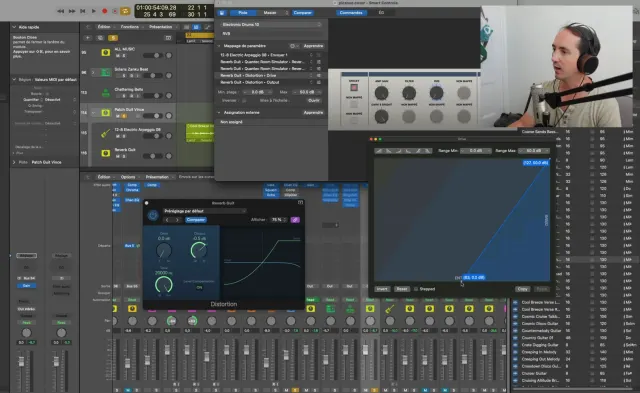Mute the Reverb Guit track
The width and height of the screenshot is (640, 393).
click(x=118, y=156)
